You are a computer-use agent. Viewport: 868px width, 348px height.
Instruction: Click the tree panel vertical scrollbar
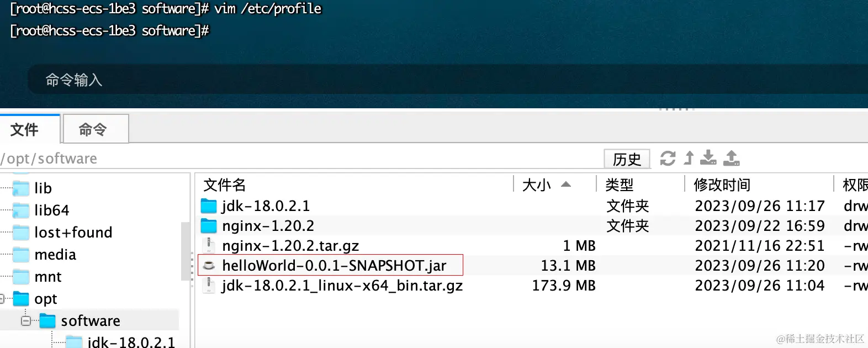(x=185, y=251)
